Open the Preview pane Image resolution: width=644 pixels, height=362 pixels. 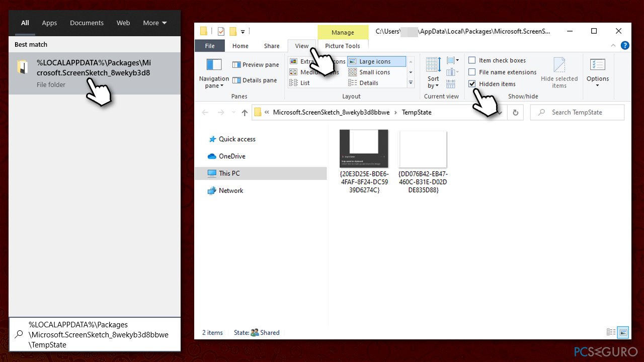tap(256, 64)
